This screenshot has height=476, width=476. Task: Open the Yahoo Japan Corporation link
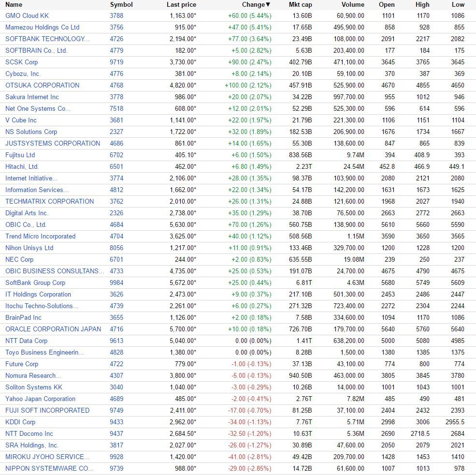(41, 399)
